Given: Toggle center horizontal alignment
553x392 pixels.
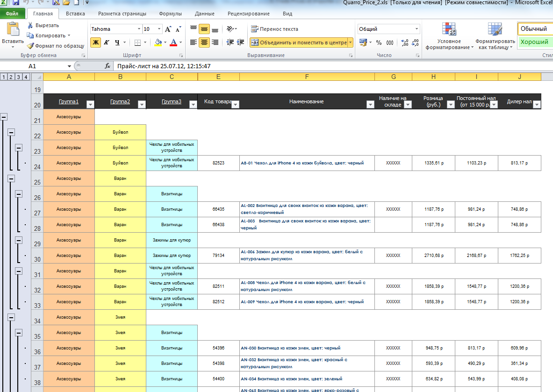Looking at the screenshot, I should (x=204, y=43).
